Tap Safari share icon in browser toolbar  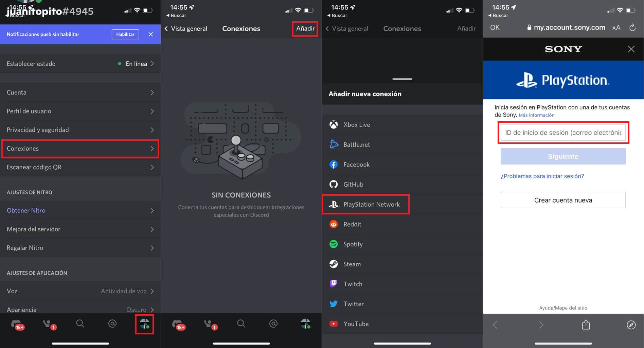(586, 325)
